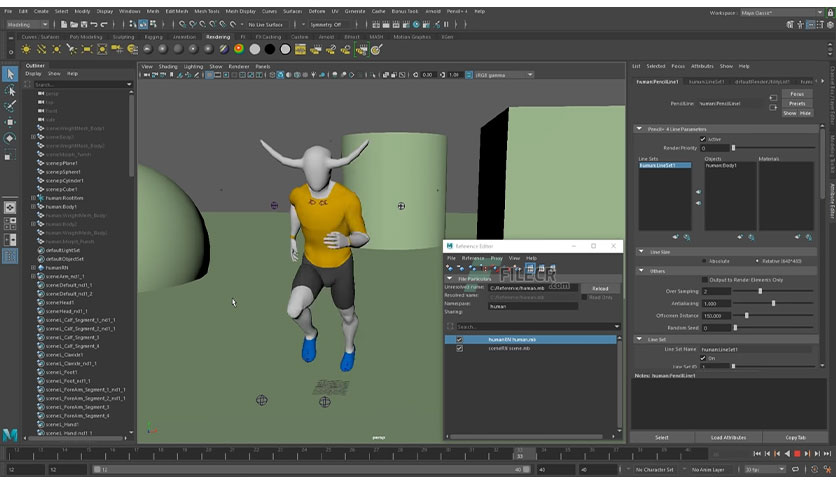Open the Arnold menu in menu bar
Screen dimensions: 836x484
point(432,11)
